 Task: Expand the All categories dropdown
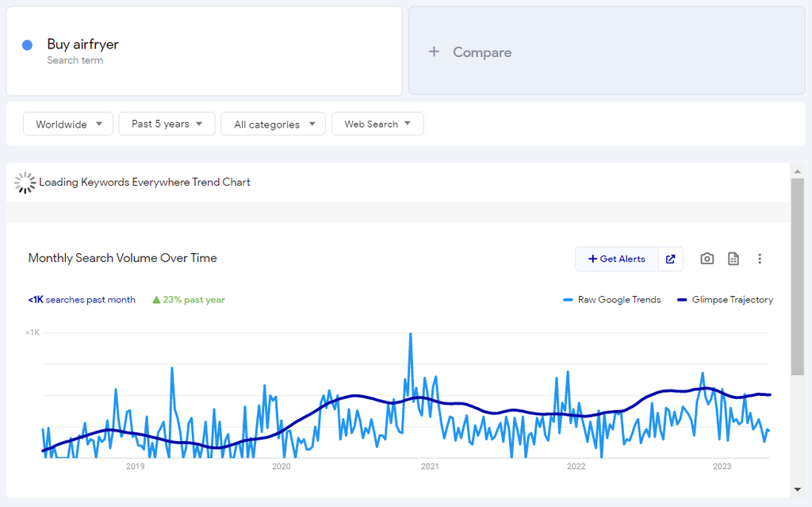click(273, 124)
